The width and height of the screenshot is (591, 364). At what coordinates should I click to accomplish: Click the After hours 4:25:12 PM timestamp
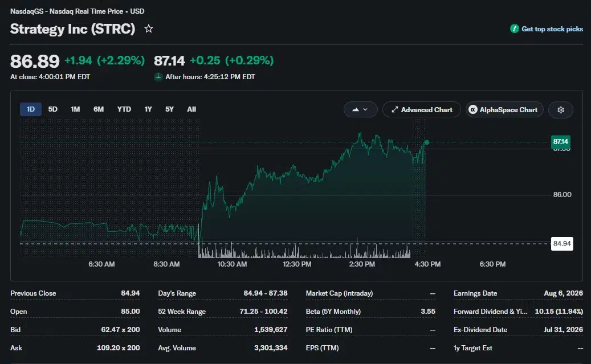click(210, 77)
